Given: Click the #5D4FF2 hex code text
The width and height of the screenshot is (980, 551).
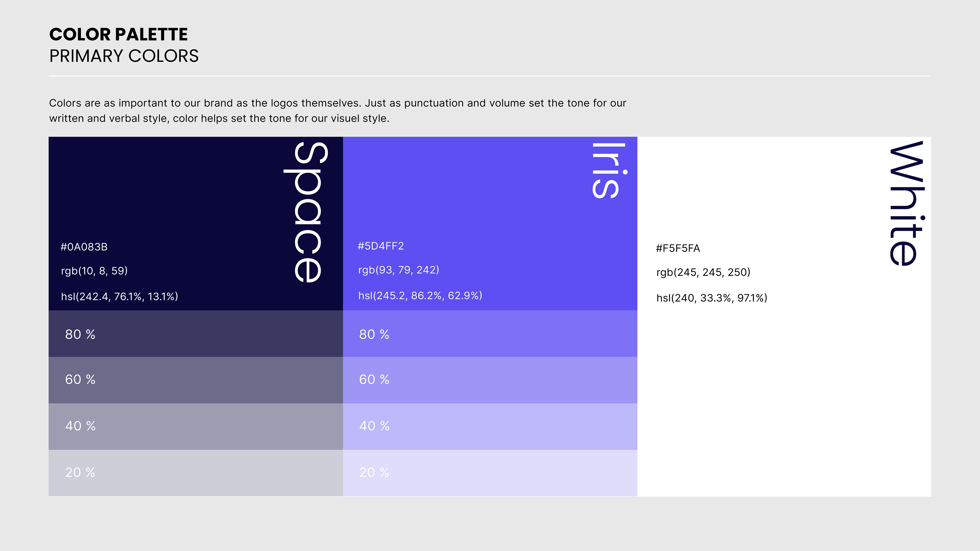Looking at the screenshot, I should [x=381, y=246].
